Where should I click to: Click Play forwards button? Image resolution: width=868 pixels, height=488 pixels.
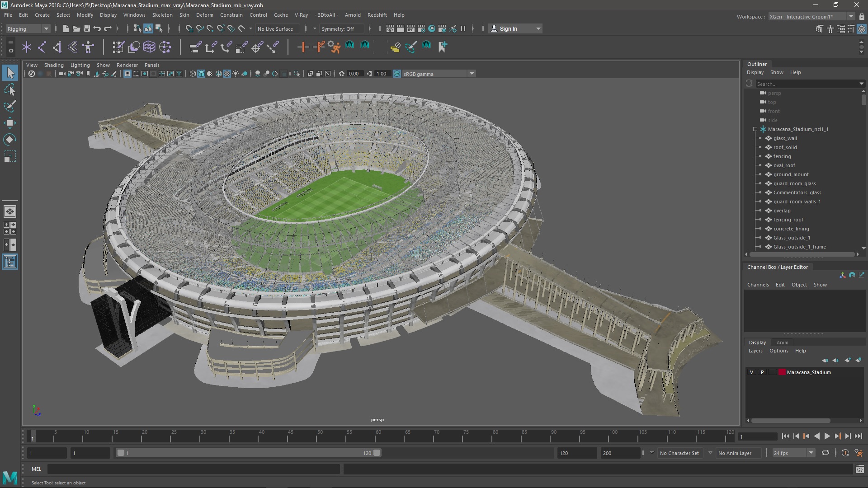[x=827, y=436]
